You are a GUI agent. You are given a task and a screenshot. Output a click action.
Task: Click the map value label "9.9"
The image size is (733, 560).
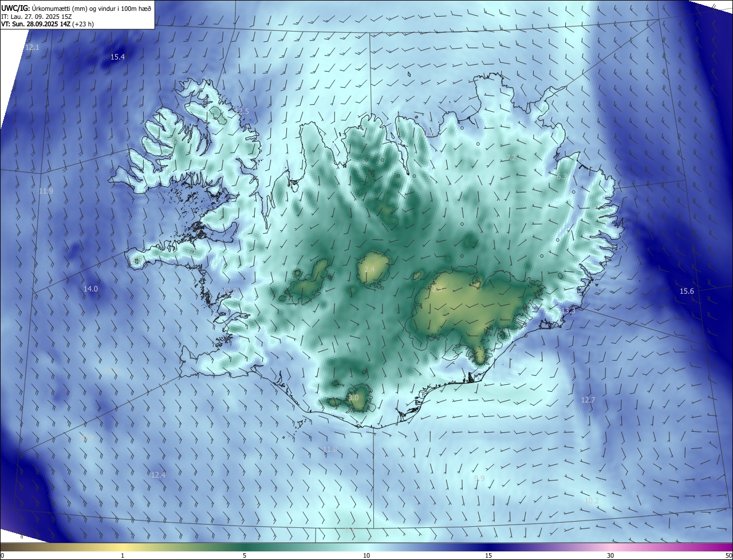coord(479,478)
